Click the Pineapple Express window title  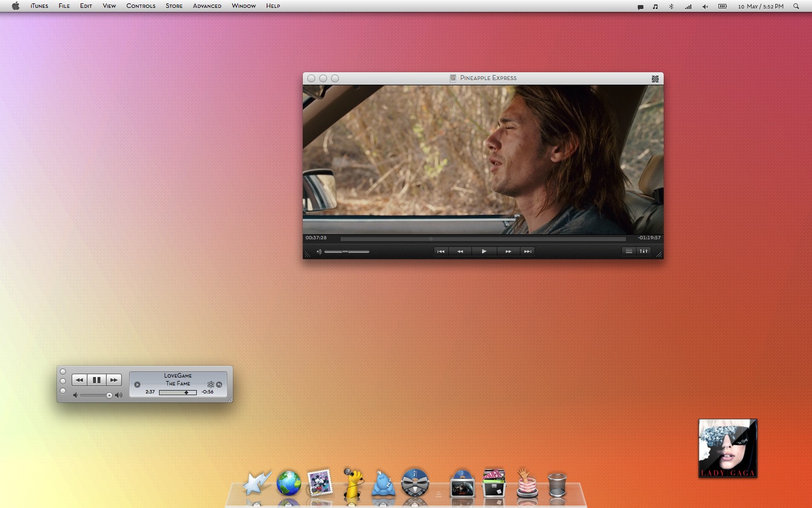488,78
